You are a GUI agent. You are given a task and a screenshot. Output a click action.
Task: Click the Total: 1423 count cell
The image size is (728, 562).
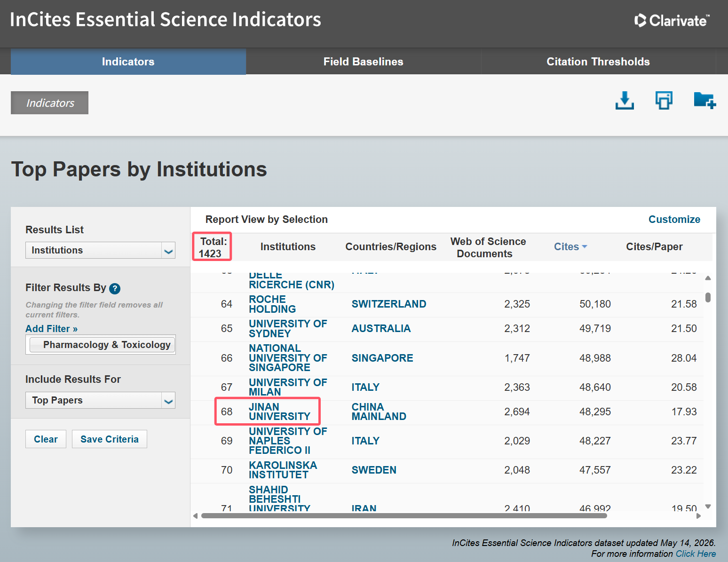[213, 247]
